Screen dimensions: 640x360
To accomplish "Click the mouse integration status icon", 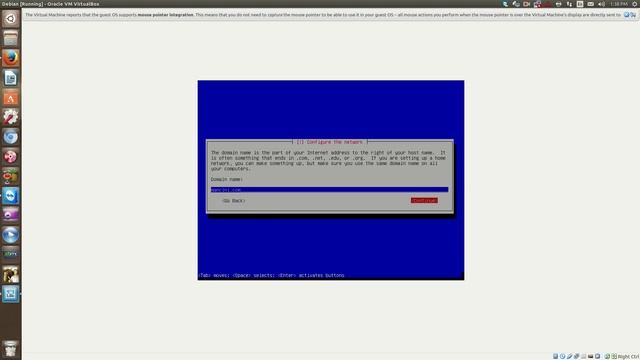I will tap(607, 356).
